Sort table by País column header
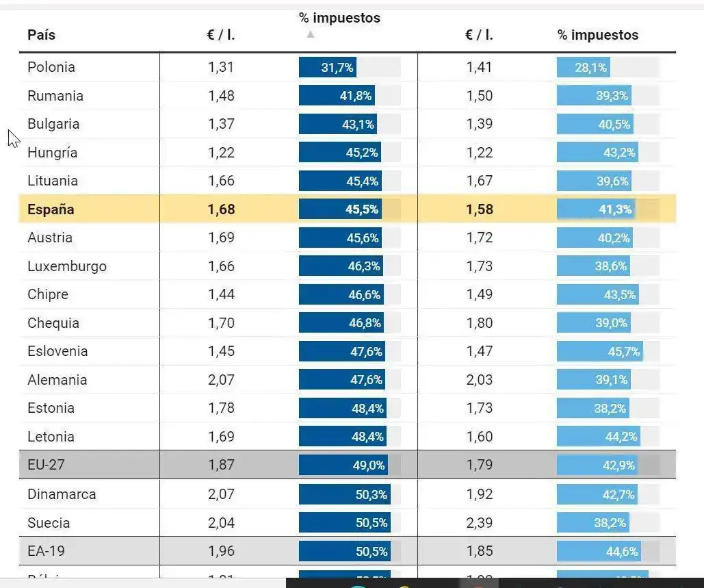 (41, 35)
